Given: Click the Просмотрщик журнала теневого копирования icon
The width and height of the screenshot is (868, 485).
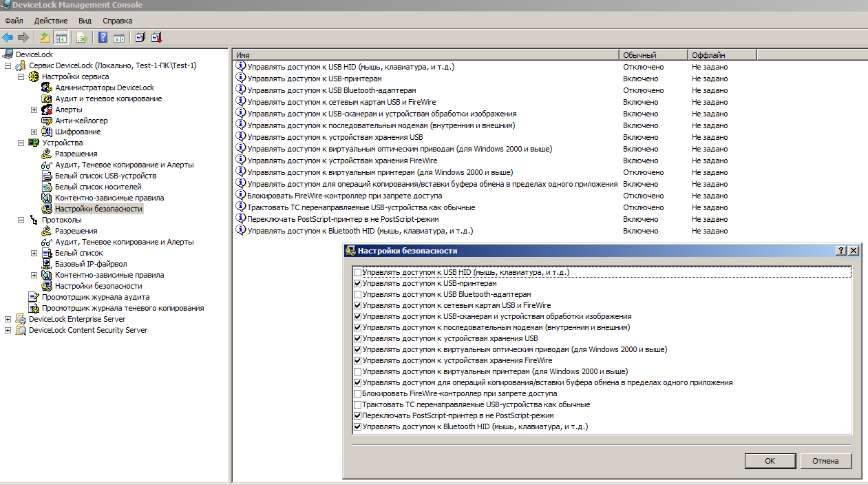Looking at the screenshot, I should coord(34,308).
